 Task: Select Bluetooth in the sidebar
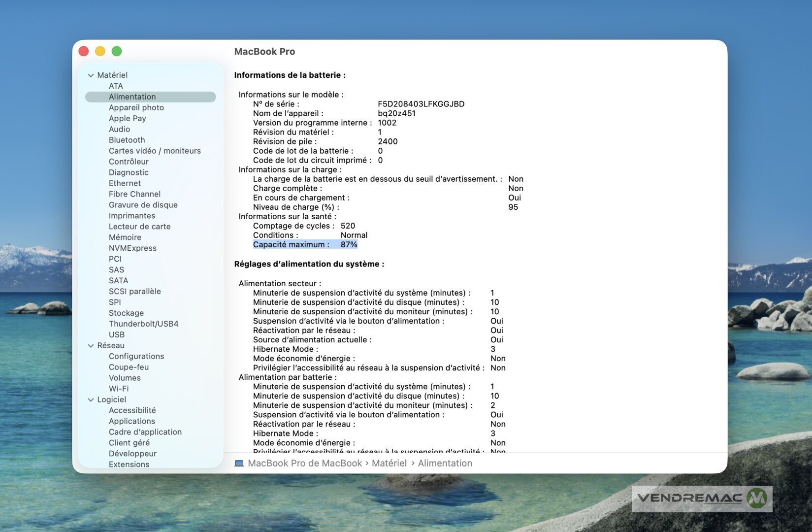tap(127, 140)
